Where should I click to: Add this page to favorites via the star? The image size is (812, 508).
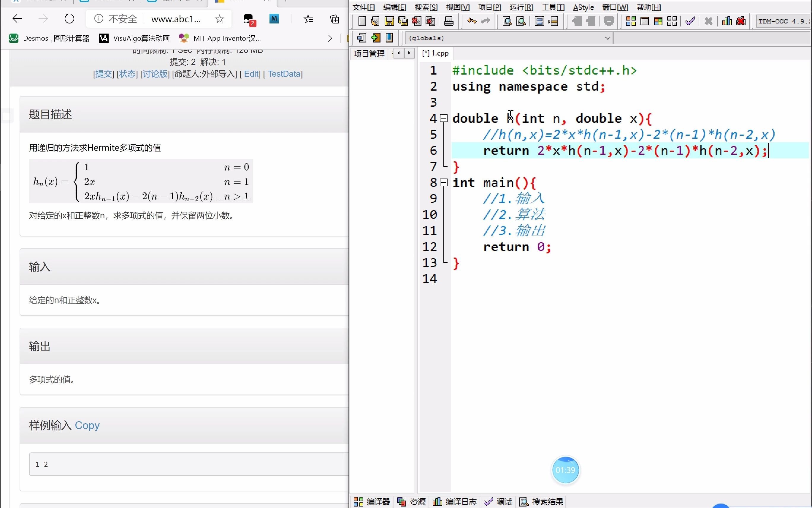tap(220, 19)
